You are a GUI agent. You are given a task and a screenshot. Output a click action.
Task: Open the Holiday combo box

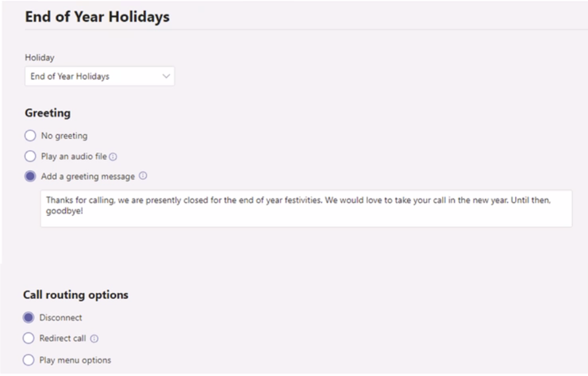click(x=99, y=76)
